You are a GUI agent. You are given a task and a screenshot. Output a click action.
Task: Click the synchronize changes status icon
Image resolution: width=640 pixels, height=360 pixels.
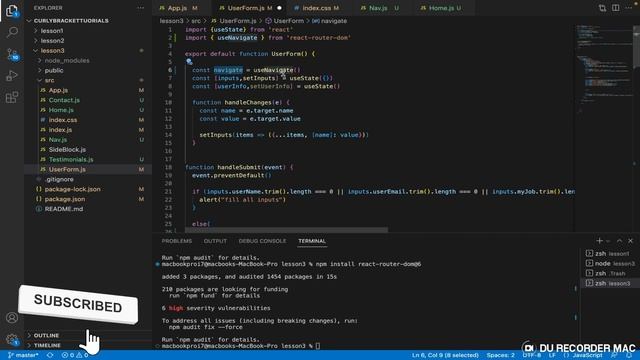(50, 355)
